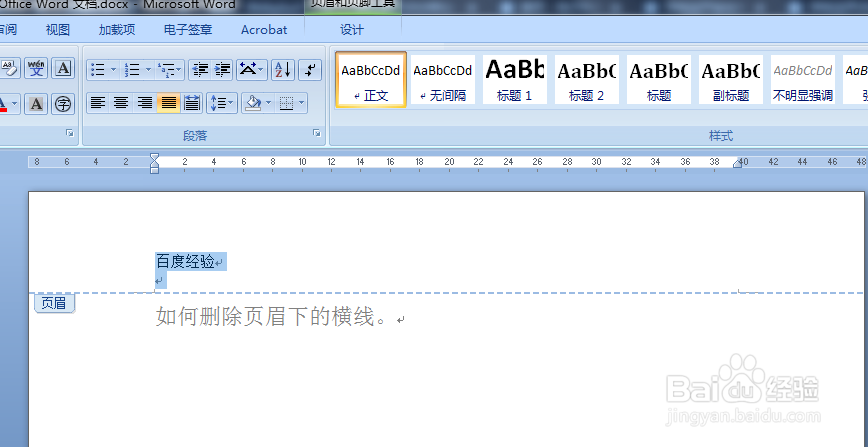Open font color dropdown arrow

(15, 104)
